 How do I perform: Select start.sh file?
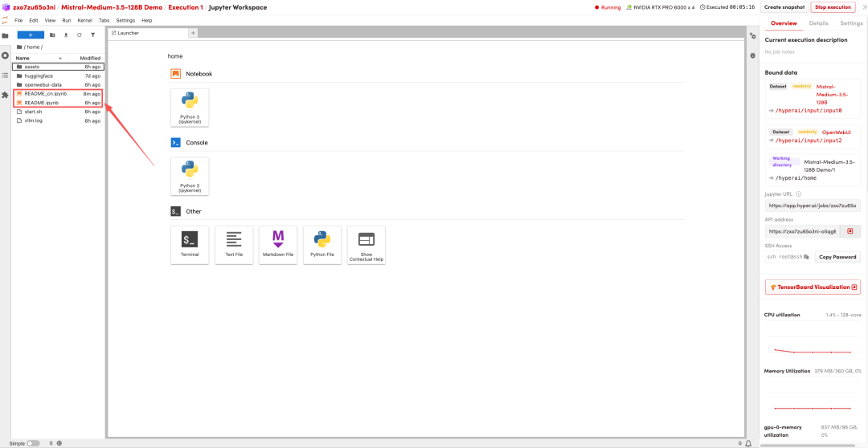58,112
